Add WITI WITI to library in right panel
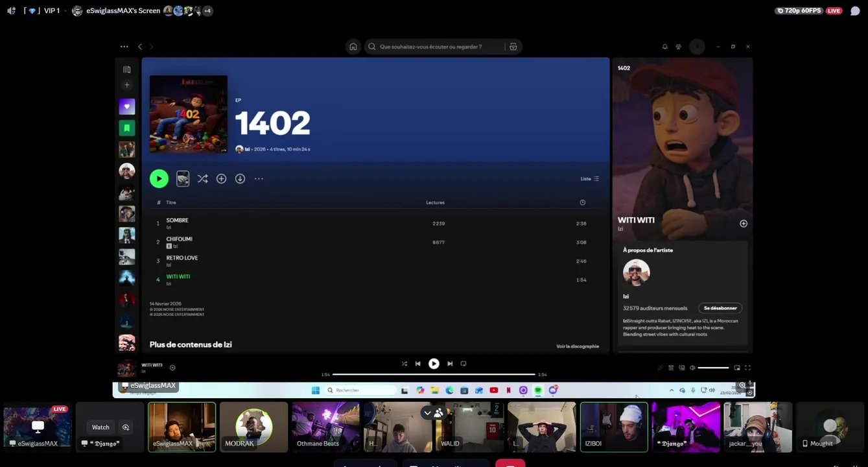This screenshot has width=868, height=467. click(744, 224)
